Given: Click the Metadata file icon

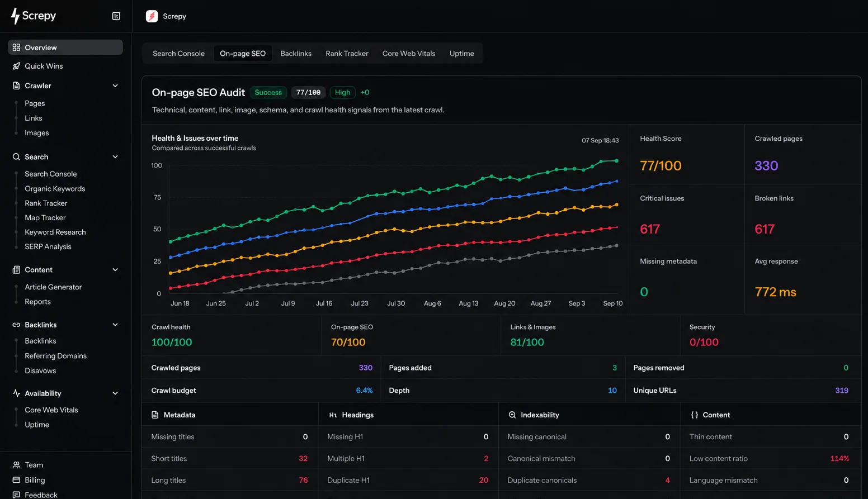Looking at the screenshot, I should (155, 415).
